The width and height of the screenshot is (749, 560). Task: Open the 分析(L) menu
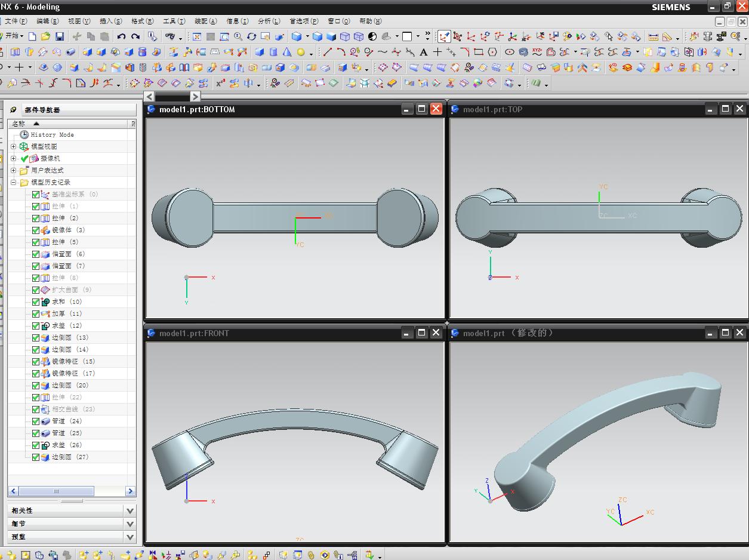(269, 21)
